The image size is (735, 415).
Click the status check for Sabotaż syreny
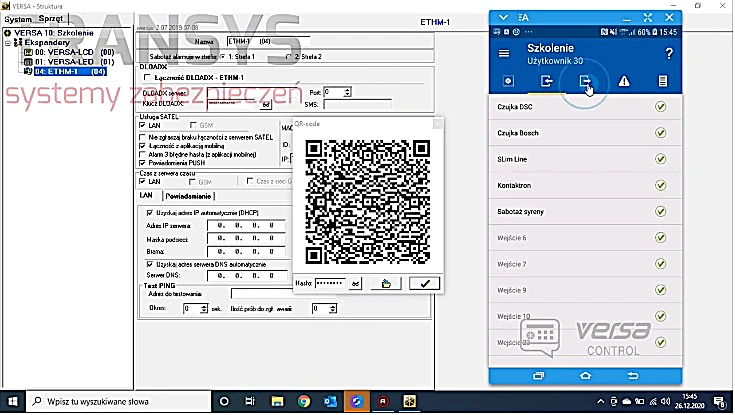660,211
